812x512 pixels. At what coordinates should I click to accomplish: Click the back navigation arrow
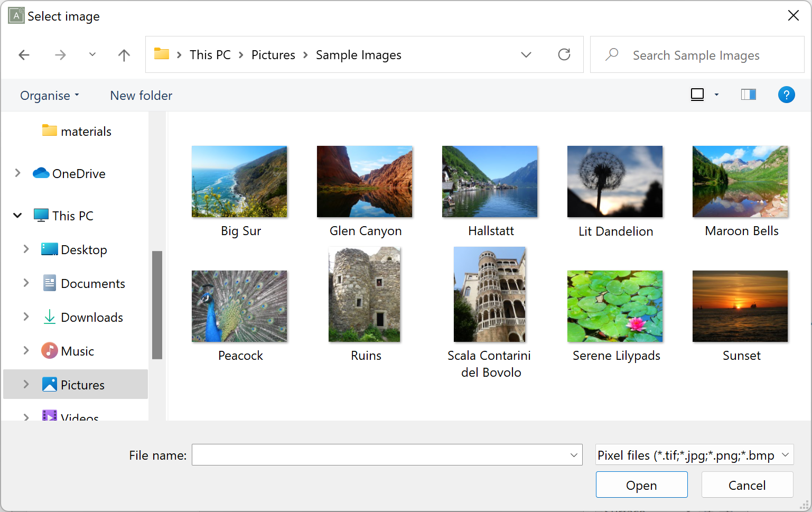(24, 54)
